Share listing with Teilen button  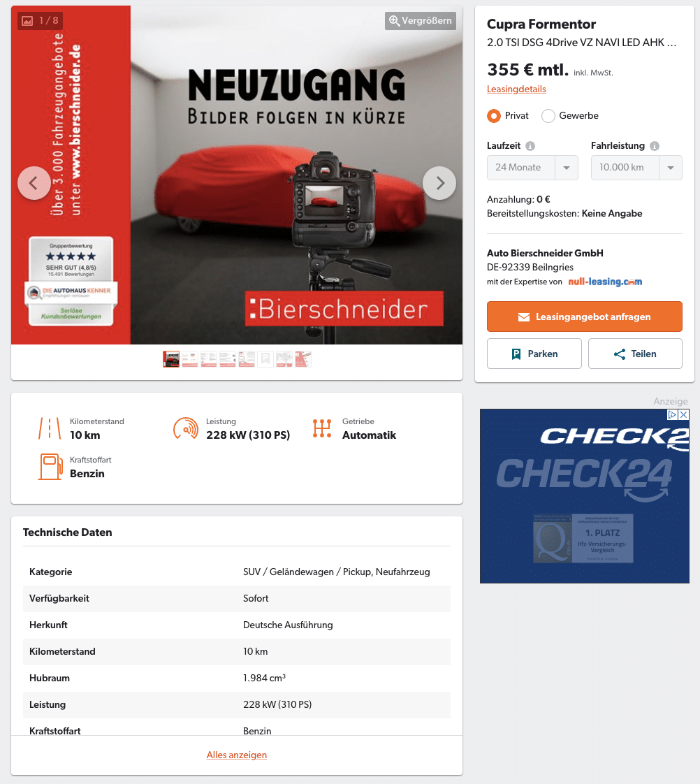[635, 354]
